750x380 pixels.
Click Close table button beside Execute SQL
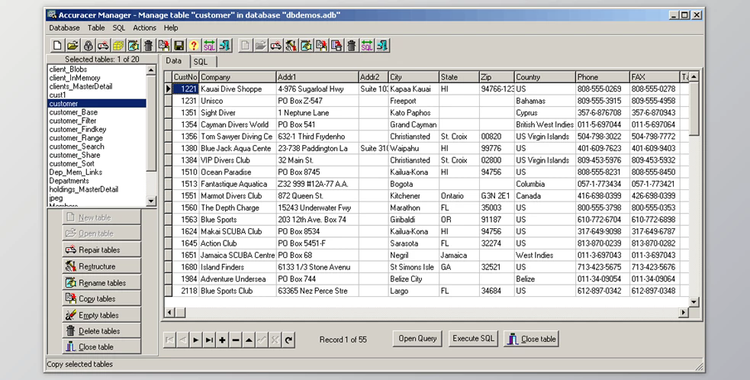(531, 339)
